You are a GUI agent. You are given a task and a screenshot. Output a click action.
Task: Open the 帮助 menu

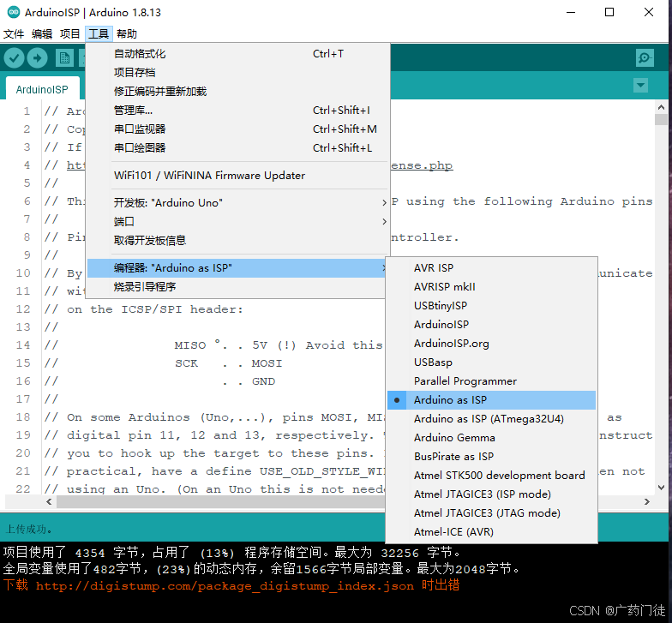(x=127, y=34)
